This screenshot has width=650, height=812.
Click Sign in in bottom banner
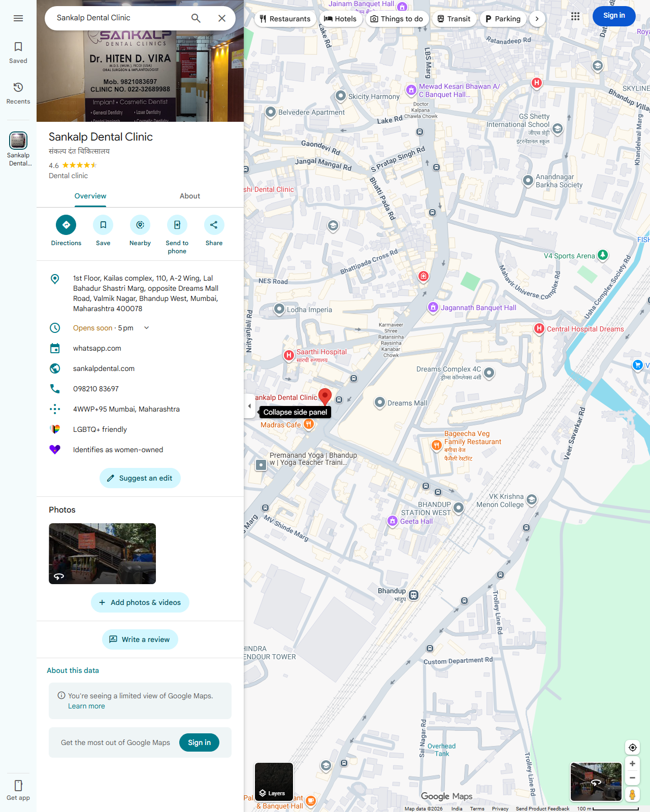click(199, 742)
